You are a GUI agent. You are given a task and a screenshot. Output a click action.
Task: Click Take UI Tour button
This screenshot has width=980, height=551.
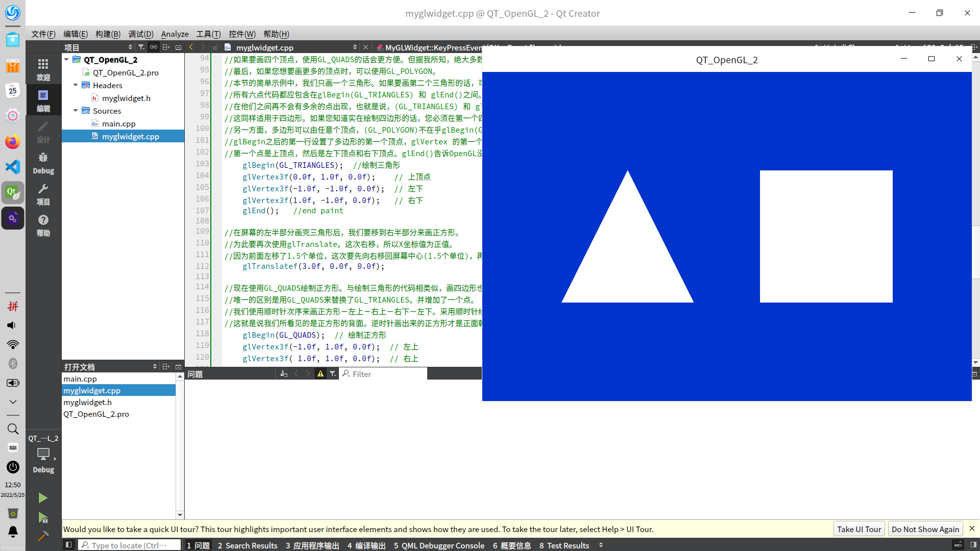[859, 529]
